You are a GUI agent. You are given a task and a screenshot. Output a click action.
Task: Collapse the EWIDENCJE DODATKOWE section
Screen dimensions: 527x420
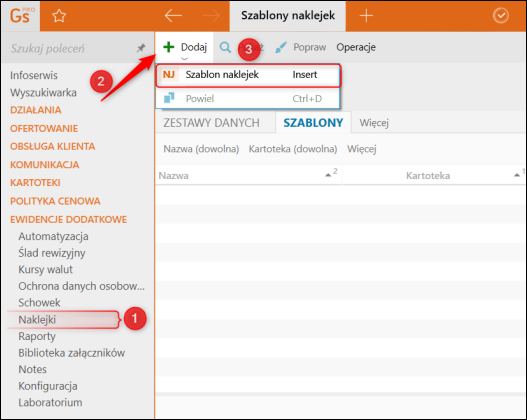68,219
